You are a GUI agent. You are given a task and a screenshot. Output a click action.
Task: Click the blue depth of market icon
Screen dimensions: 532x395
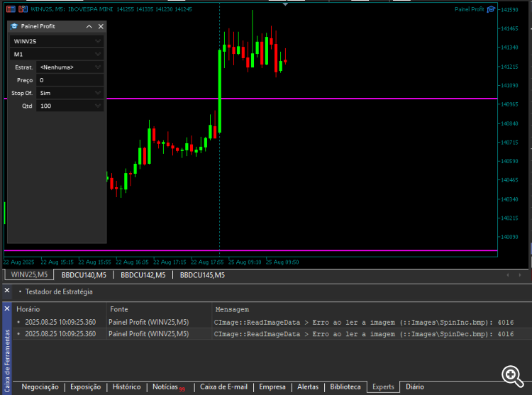[23, 9]
